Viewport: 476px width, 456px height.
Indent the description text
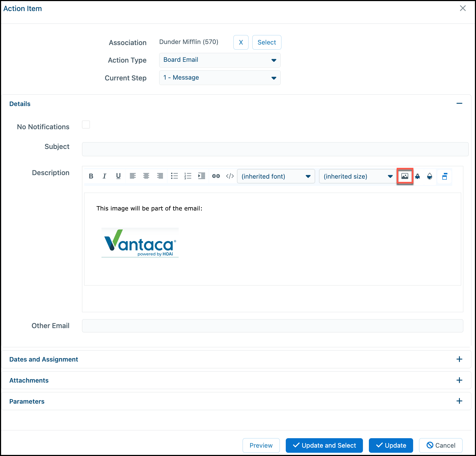[x=202, y=176]
